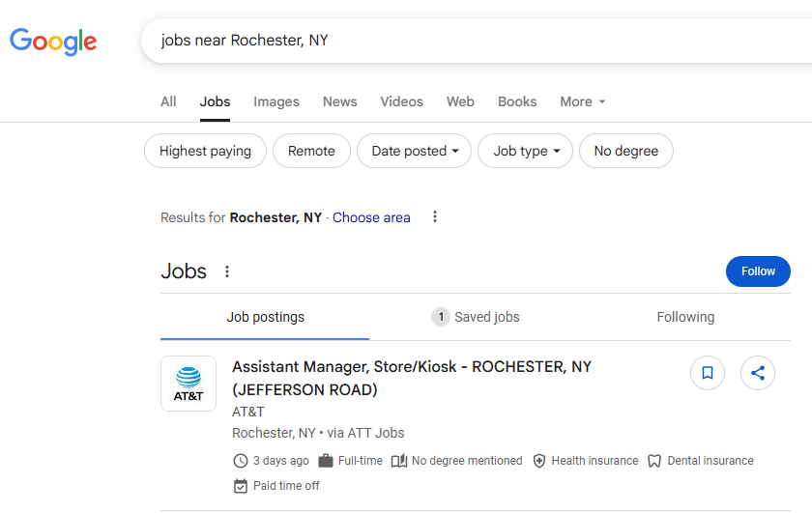This screenshot has height=513, width=812.
Task: Switch to the News tab
Action: (x=339, y=101)
